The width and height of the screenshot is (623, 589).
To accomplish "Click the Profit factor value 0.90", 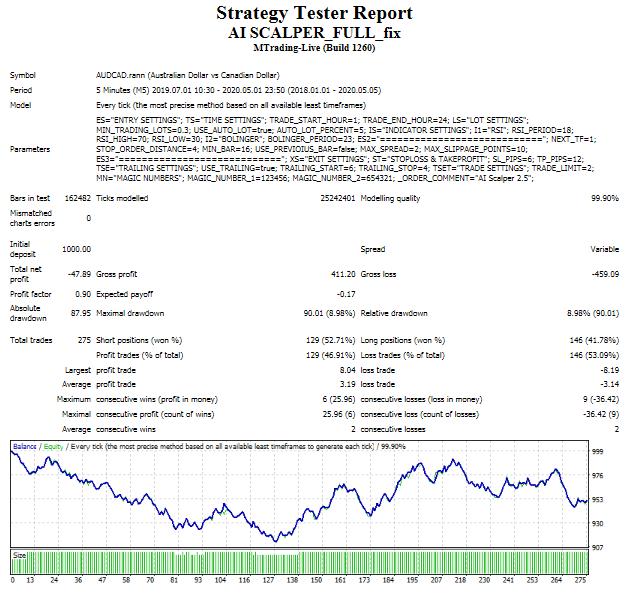I will tap(83, 294).
